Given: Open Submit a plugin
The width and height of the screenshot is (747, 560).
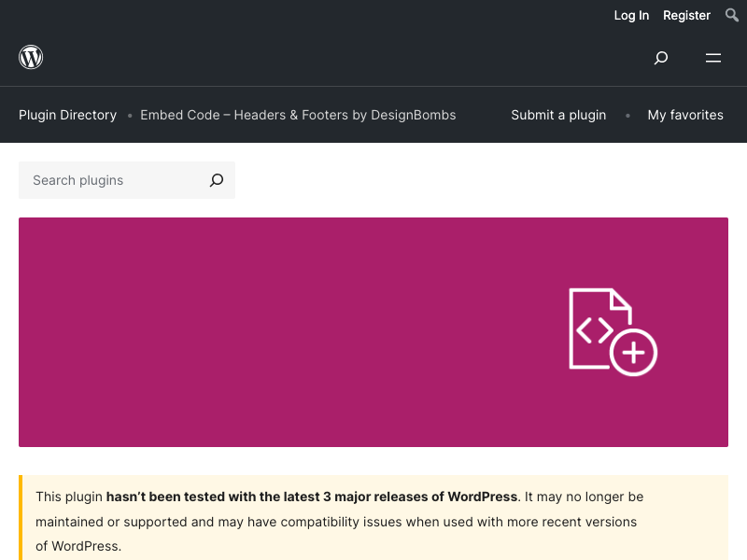Looking at the screenshot, I should pos(558,115).
